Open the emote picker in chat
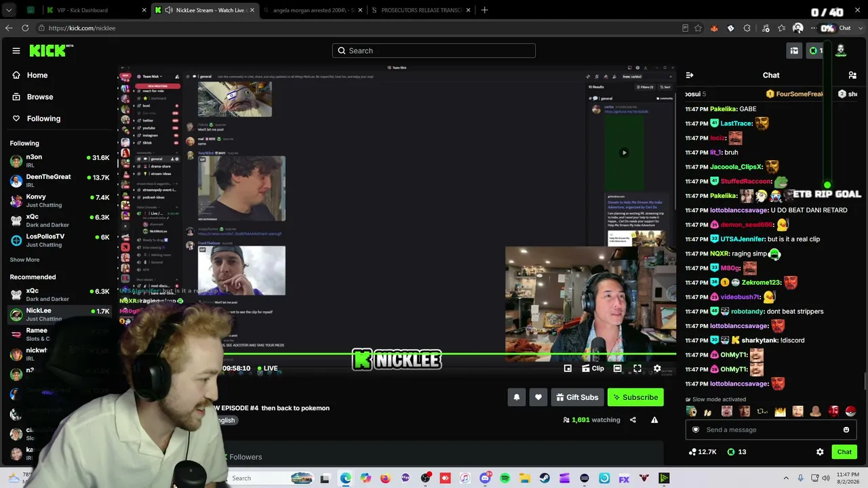This screenshot has height=488, width=868. 846,430
